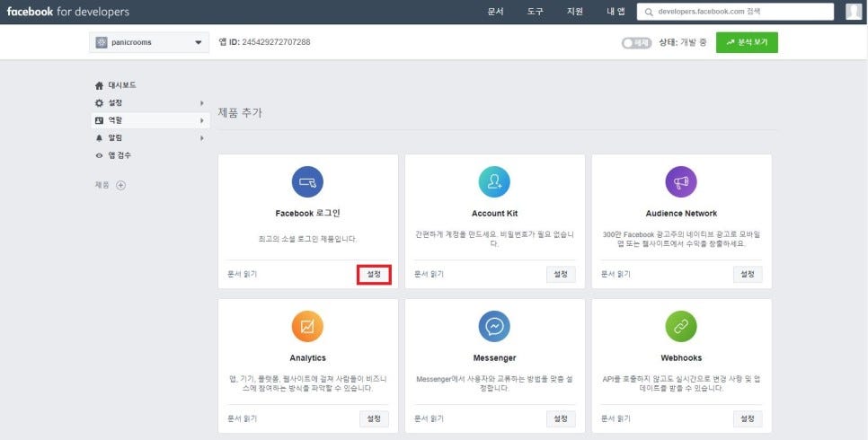Viewport: 868px width, 440px height.
Task: Go to 대시보드 in the sidebar
Action: click(x=122, y=85)
